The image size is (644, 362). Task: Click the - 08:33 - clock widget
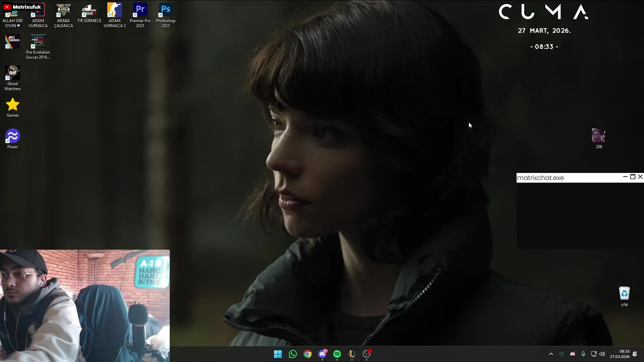[x=544, y=47]
